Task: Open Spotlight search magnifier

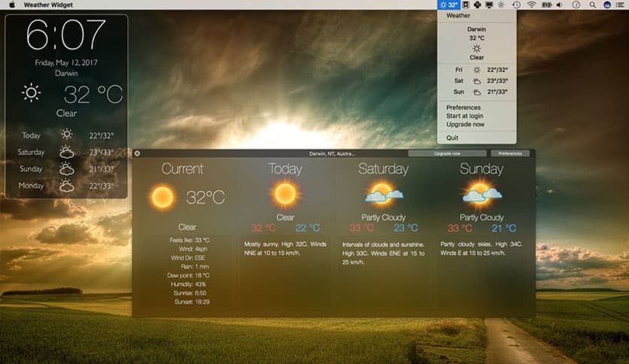Action: tap(592, 5)
